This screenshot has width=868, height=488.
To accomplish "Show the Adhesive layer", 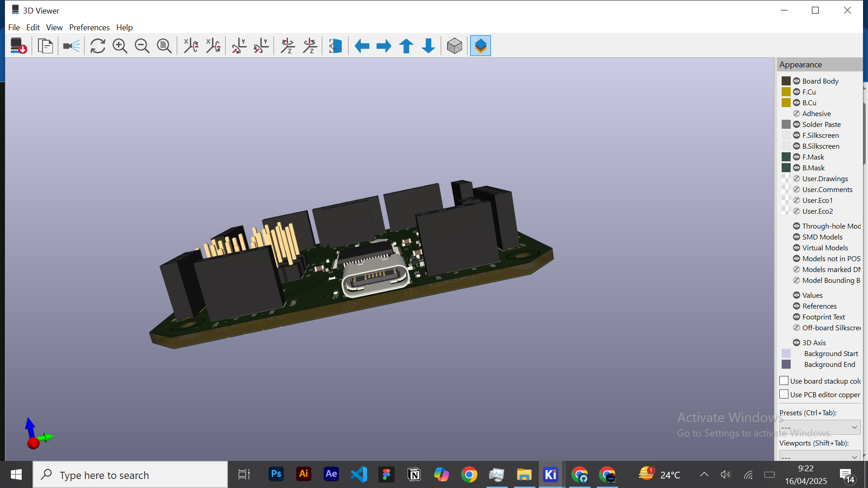I will pos(797,113).
